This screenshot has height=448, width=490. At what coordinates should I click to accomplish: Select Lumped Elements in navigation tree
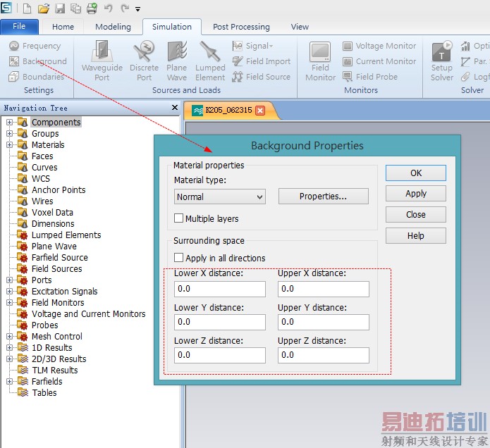pos(66,235)
